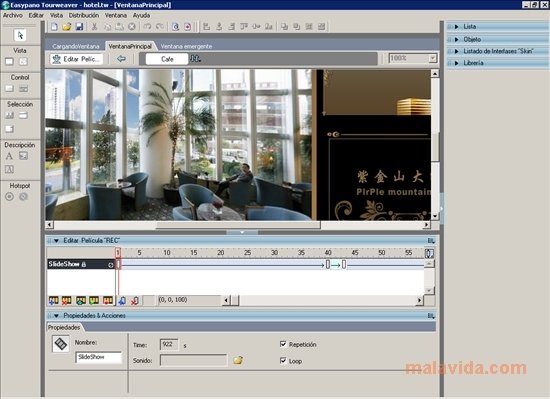
Task: Select the SlideShow timeline track
Action: 81,264
